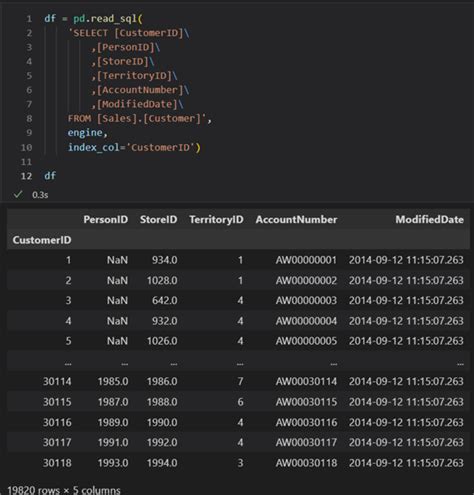474x495 pixels.
Task: Click PersonID value 1987.0
Action: coord(113,402)
